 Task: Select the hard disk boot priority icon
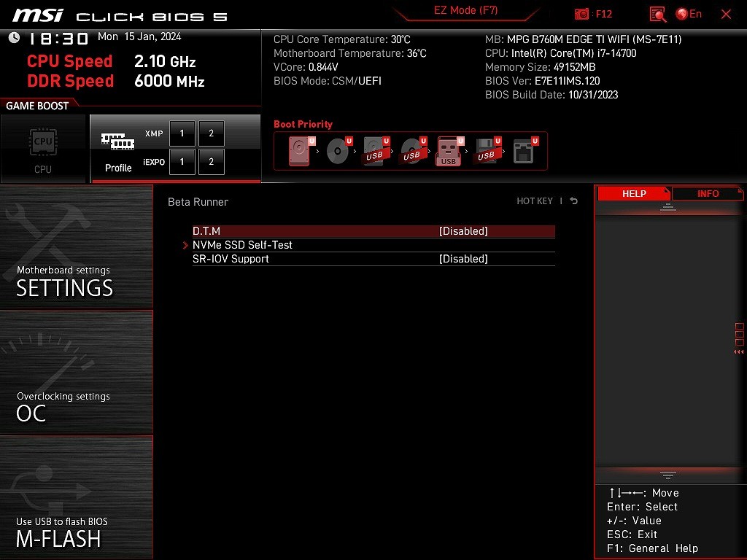pyautogui.click(x=301, y=151)
